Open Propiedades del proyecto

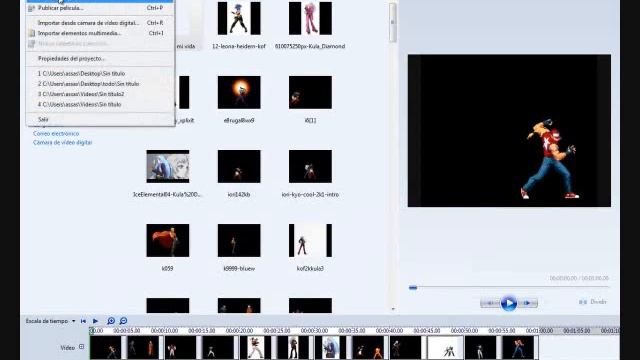100,58
